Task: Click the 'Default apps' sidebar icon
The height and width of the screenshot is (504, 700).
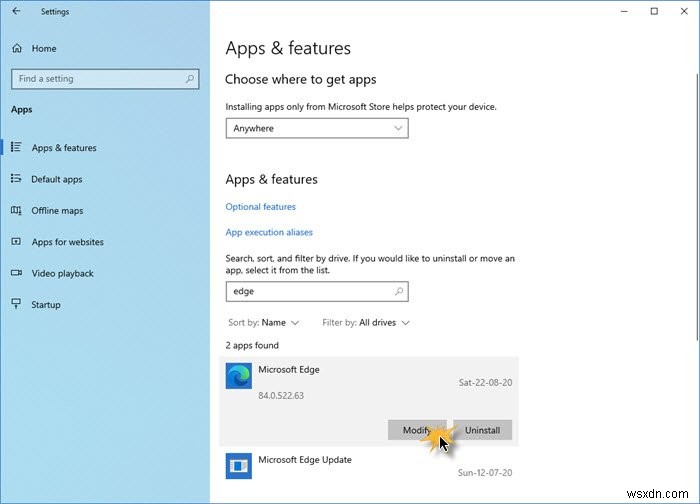Action: (16, 179)
